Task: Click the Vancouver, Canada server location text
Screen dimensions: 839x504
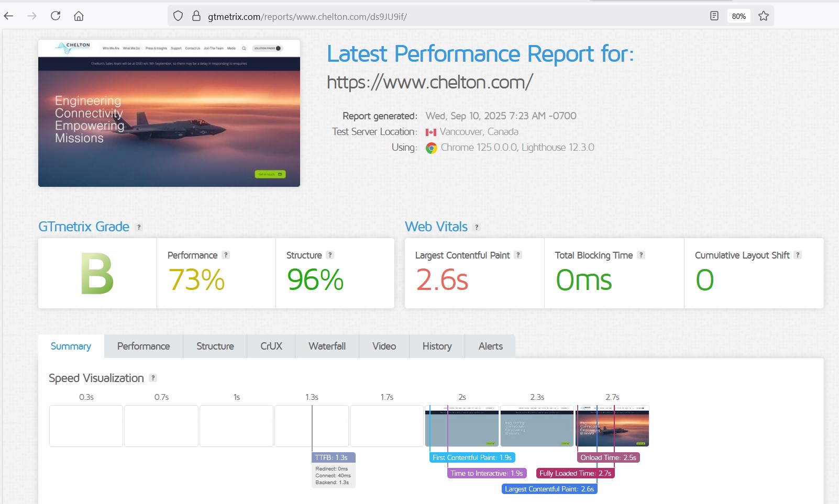Action: point(479,132)
